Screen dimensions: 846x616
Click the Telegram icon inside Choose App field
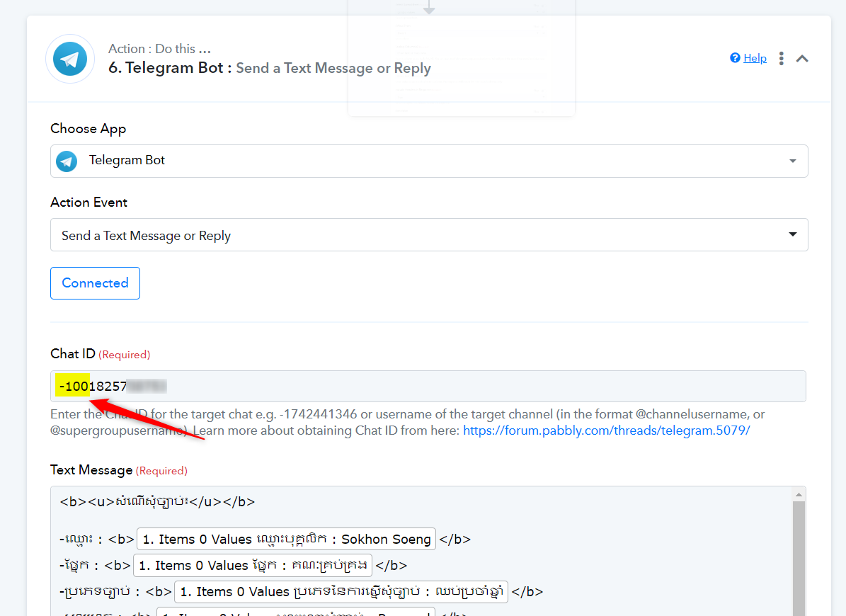coord(67,161)
